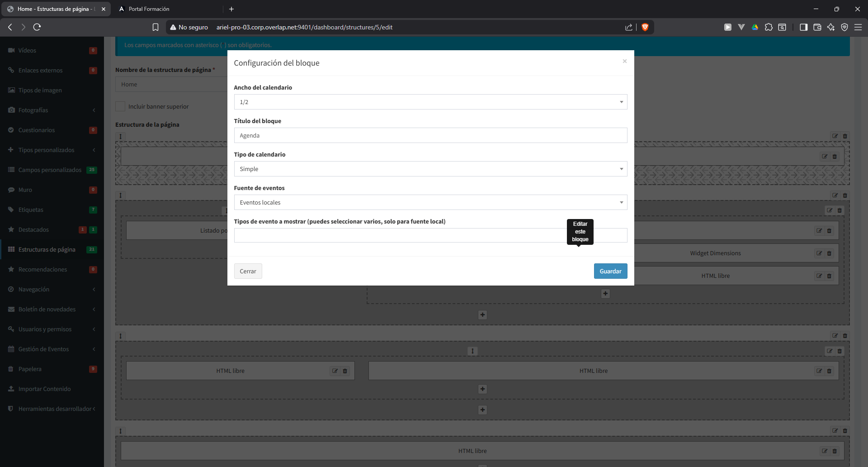Click edit icon on left HTML libre block

click(335, 371)
